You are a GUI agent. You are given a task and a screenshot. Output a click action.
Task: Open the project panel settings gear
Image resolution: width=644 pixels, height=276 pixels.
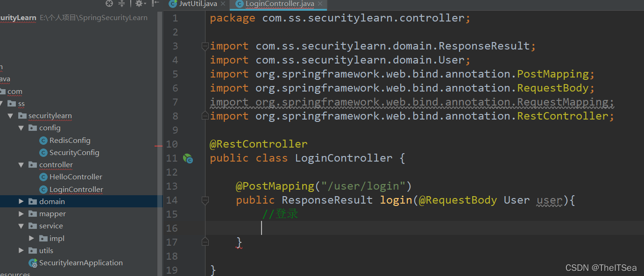139,4
